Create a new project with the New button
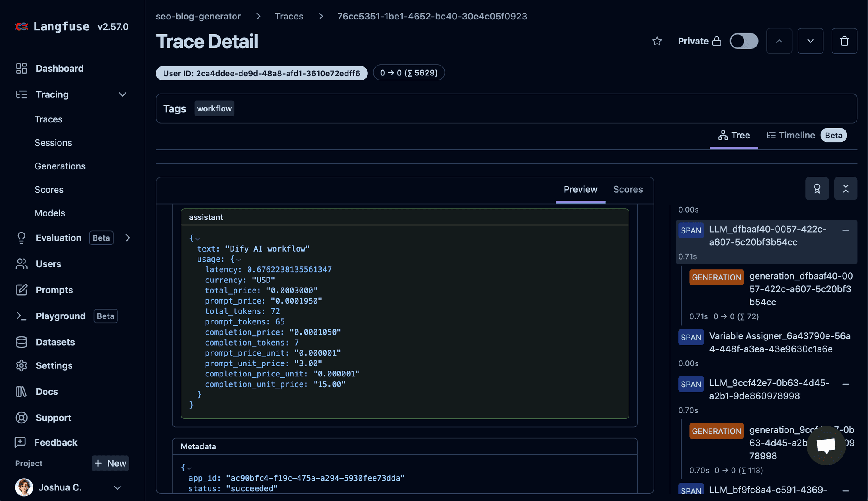 pyautogui.click(x=110, y=463)
